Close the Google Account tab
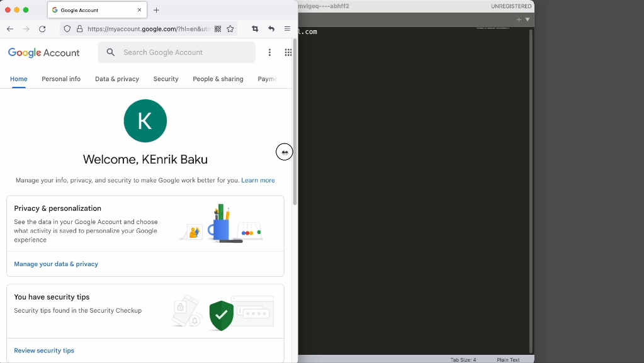The height and width of the screenshot is (363, 644). [x=140, y=10]
